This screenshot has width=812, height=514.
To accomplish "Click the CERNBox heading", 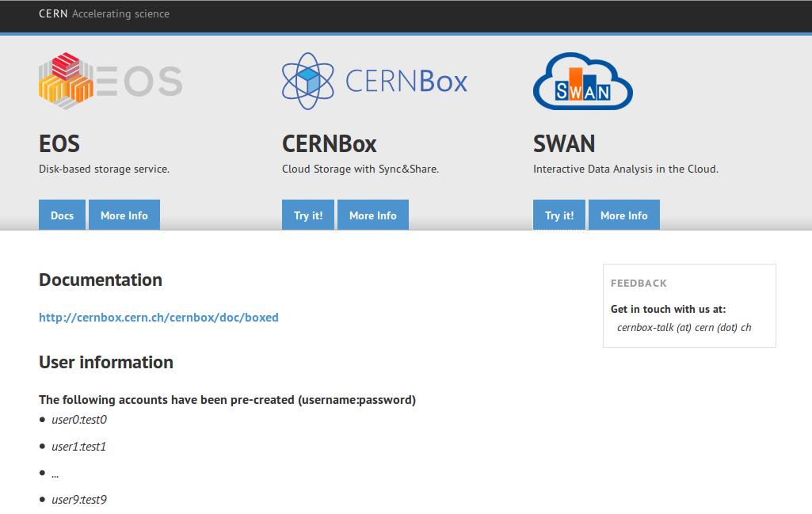I will click(x=330, y=143).
